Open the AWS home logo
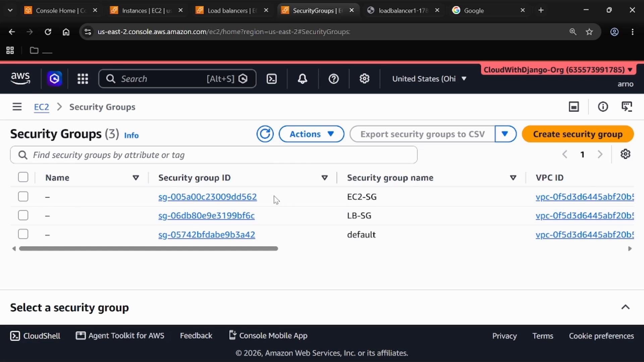 [x=20, y=78]
